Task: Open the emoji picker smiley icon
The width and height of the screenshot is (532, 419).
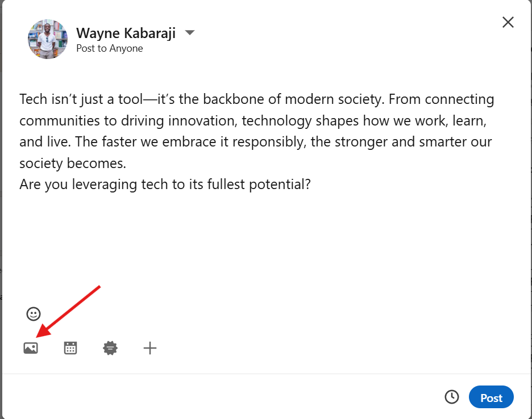Action: tap(34, 313)
